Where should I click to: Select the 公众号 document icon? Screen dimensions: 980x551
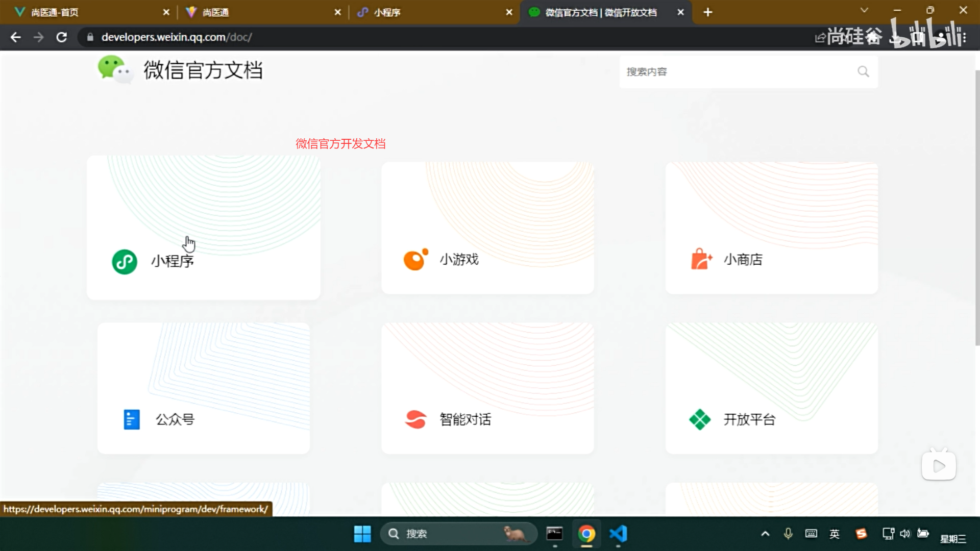coord(132,419)
